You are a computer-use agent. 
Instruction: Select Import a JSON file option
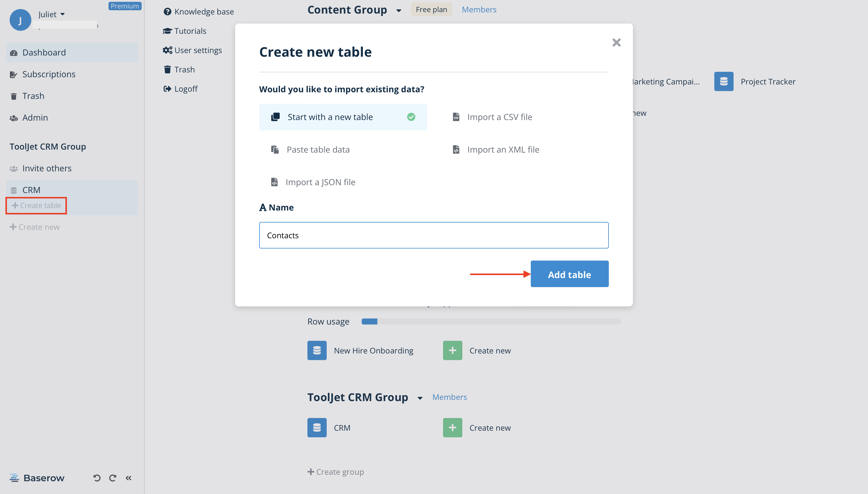(320, 182)
